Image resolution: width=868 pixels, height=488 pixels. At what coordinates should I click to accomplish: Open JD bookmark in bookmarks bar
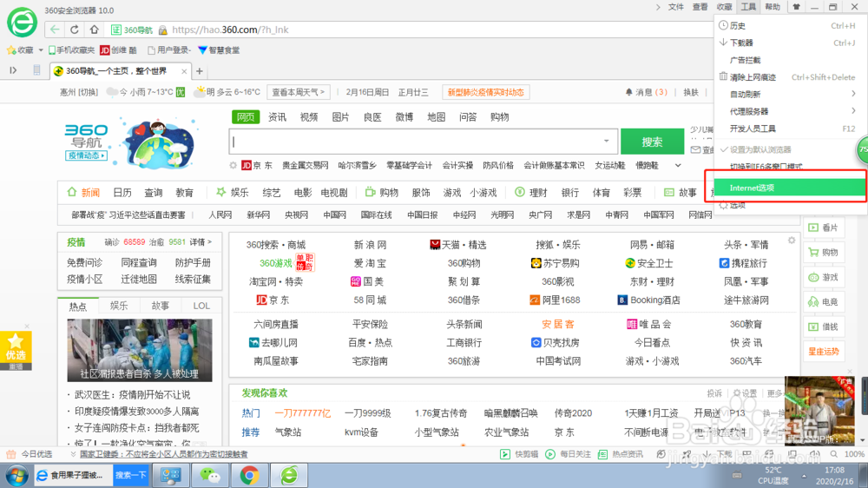coord(118,50)
